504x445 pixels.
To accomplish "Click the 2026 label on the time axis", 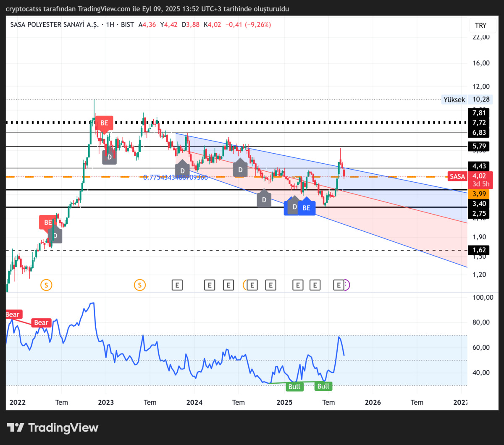I will click(373, 402).
